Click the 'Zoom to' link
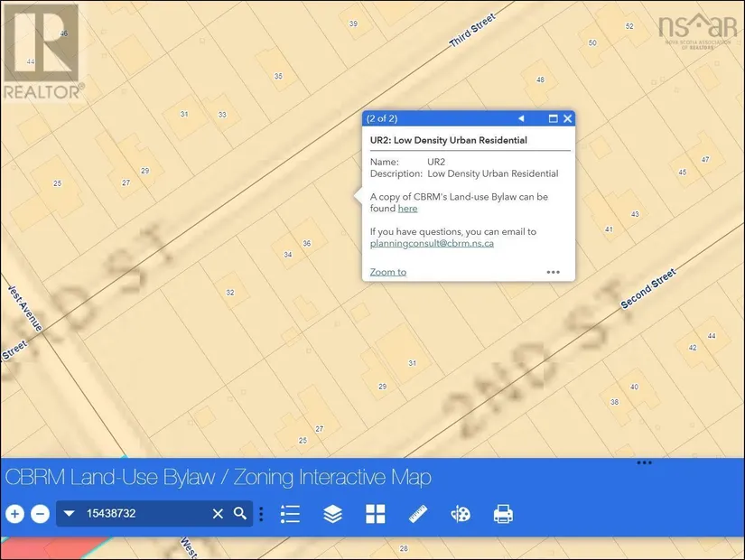745x560 pixels. point(388,272)
